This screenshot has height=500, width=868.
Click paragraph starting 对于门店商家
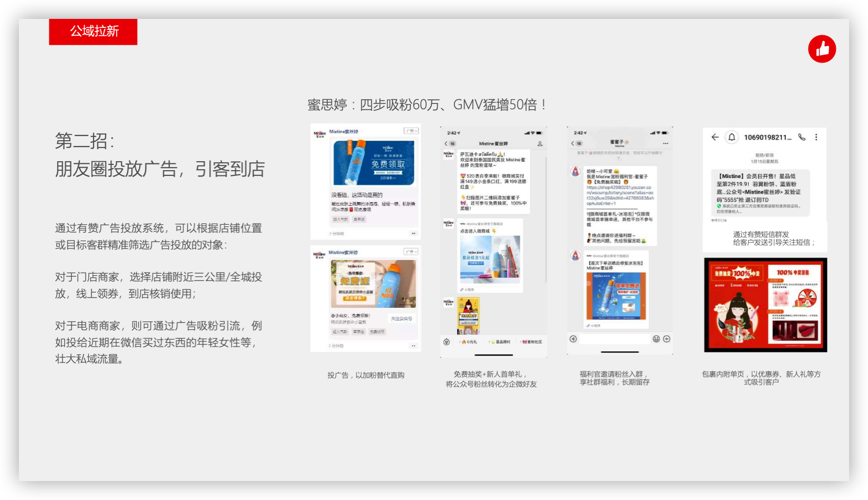pyautogui.click(x=159, y=285)
